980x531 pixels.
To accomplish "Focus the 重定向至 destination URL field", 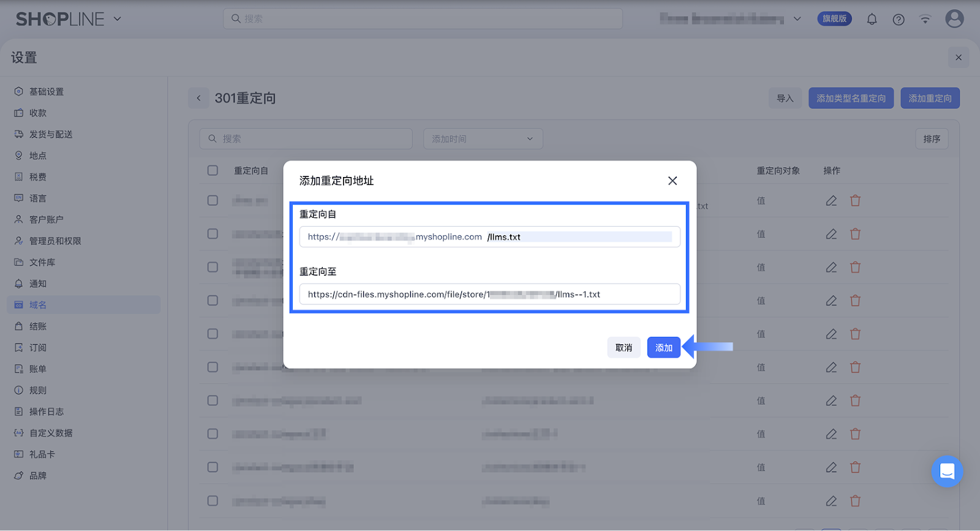I will click(490, 294).
